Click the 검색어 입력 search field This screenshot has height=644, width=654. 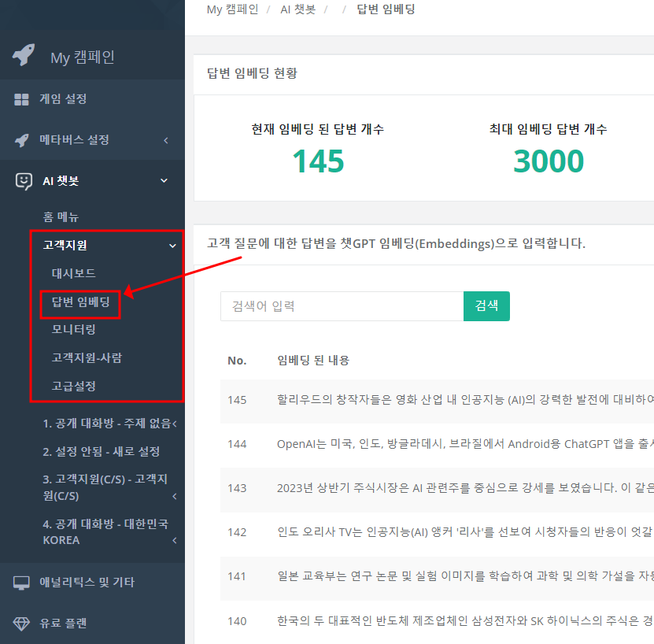click(342, 306)
